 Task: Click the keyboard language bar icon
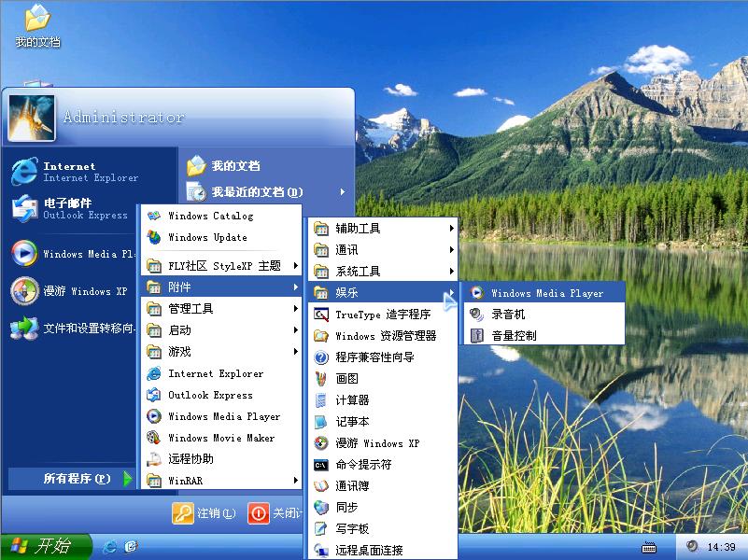tap(649, 548)
